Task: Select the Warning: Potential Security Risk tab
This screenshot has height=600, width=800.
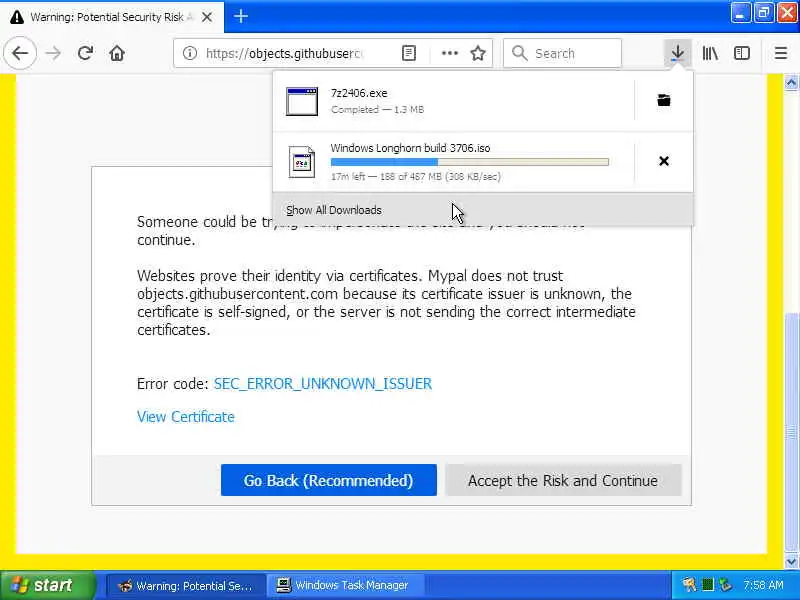Action: point(111,17)
